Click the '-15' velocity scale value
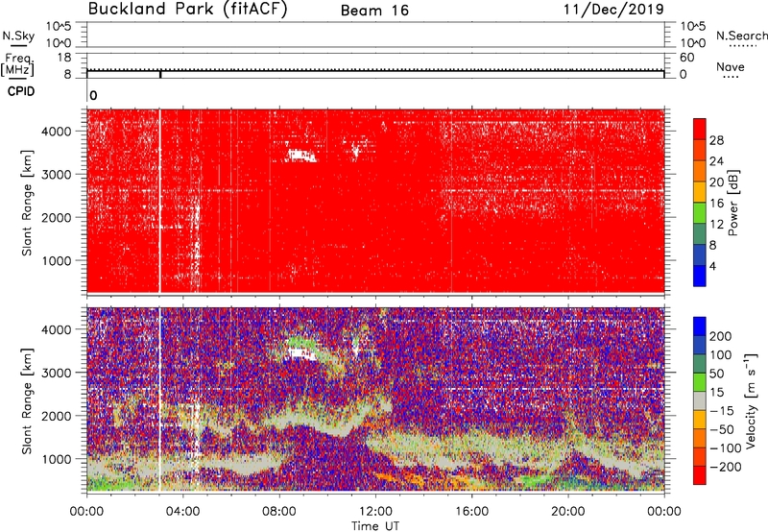This screenshot has width=768, height=532. coord(722,410)
